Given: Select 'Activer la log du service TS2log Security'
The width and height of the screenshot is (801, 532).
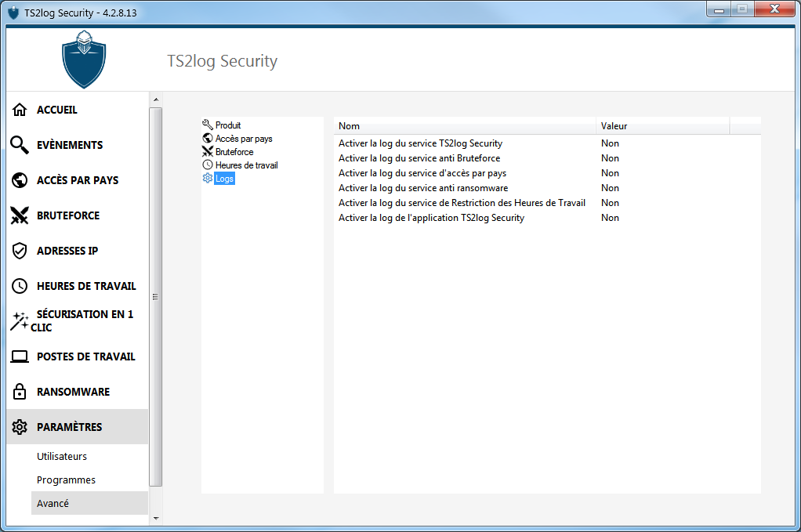Looking at the screenshot, I should (420, 143).
